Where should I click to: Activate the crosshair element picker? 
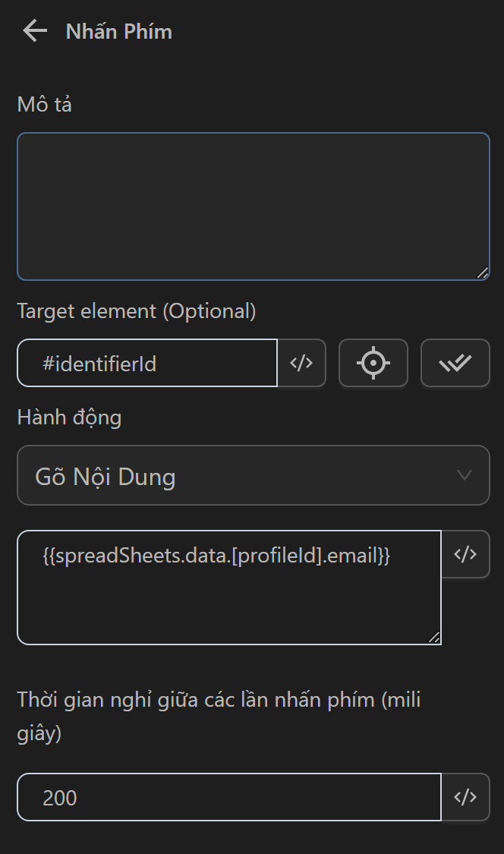(x=373, y=363)
